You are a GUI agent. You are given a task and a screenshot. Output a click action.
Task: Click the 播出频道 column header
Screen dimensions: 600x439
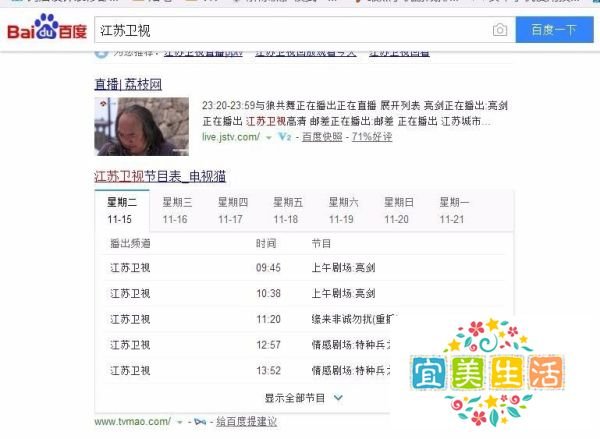(130, 243)
